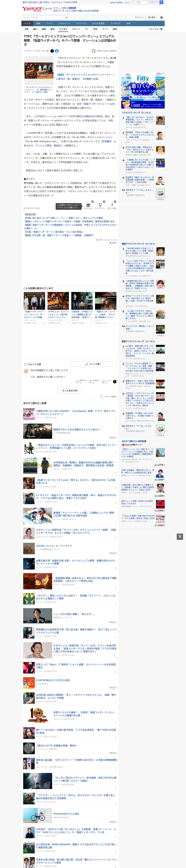The image size is (186, 868).
Task: Open the 小西克幸 recommended article thumbnail
Action: 82,301
